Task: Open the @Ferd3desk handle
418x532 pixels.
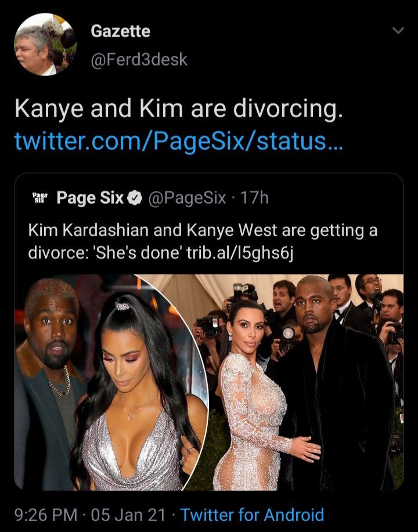Action: pos(139,59)
